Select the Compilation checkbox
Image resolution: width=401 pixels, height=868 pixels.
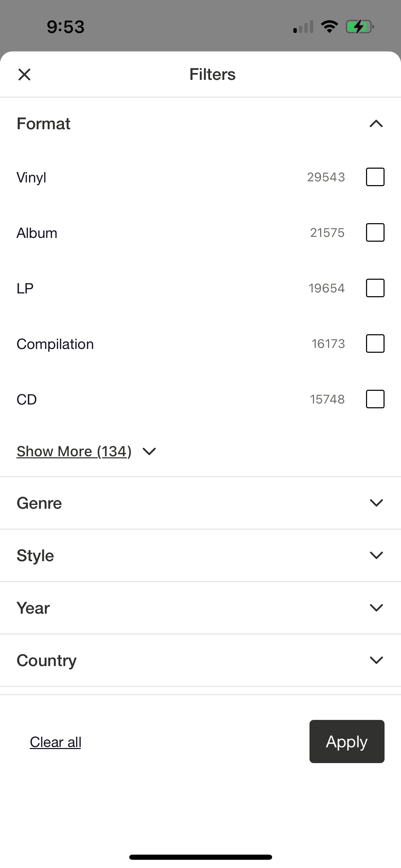tap(375, 343)
